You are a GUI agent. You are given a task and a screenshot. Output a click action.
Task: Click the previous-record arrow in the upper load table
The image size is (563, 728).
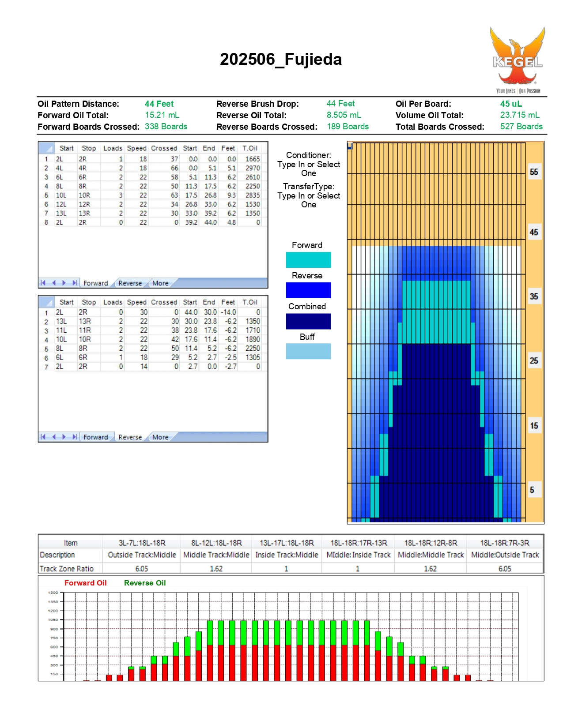(54, 283)
